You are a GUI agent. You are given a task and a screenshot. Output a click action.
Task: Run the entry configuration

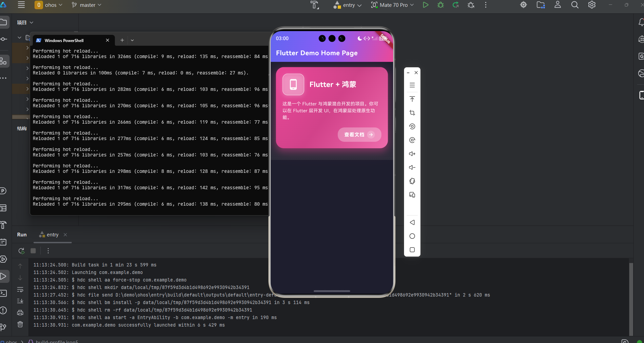point(426,5)
